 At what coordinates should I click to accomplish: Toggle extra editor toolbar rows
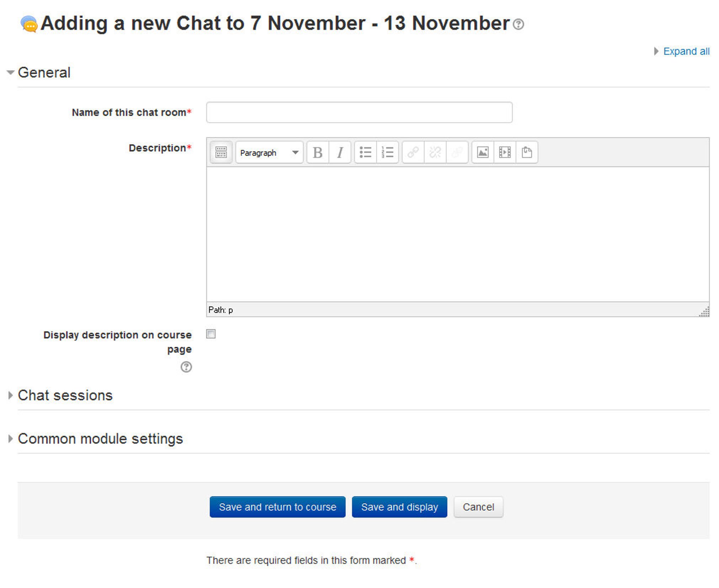point(220,152)
